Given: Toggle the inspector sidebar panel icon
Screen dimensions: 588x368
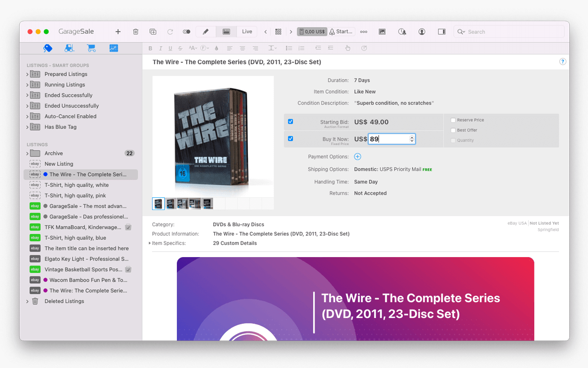Looking at the screenshot, I should [441, 31].
